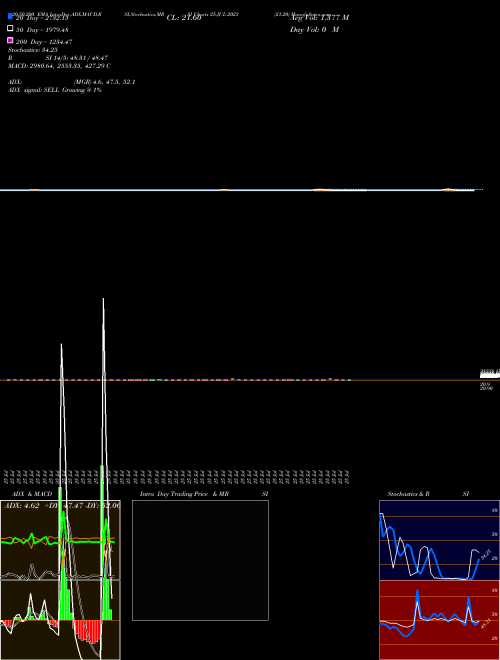
Task: Click the (MGR) 4.6, 47.5, 52.1 ADX values
Action: click(104, 82)
